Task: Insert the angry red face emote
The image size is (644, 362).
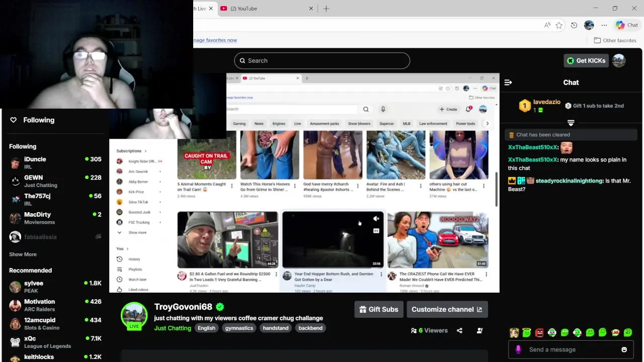Action: pos(539,333)
